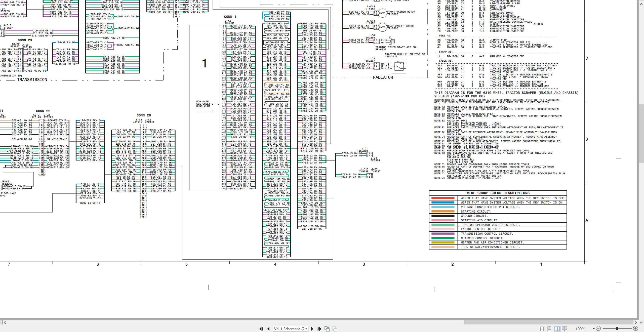Screen dimensions: 644x332
Task: Click the REAR WASHER MOTOR label
Action: tap(400, 26)
